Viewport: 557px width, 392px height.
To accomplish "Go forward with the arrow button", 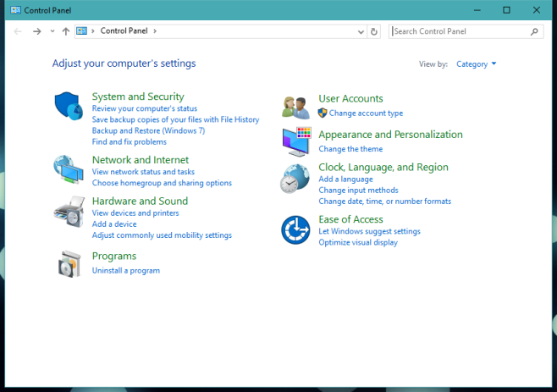I will click(x=36, y=31).
